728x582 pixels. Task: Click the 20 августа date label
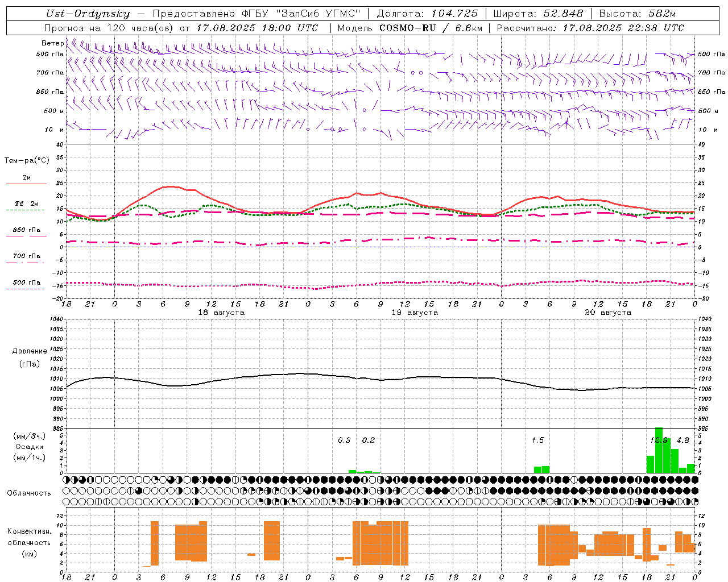click(608, 313)
